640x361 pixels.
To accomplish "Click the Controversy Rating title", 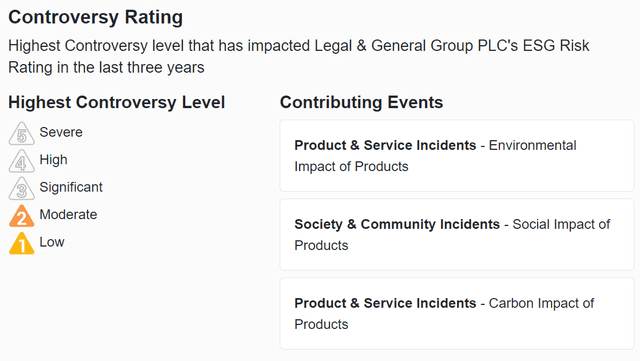I will [x=96, y=17].
